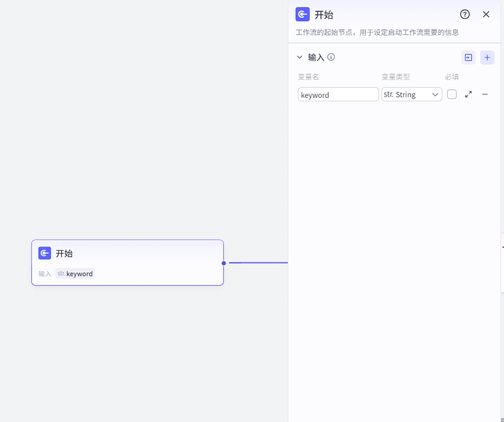Click the 变量类型 column header
This screenshot has width=504, height=422.
(396, 77)
